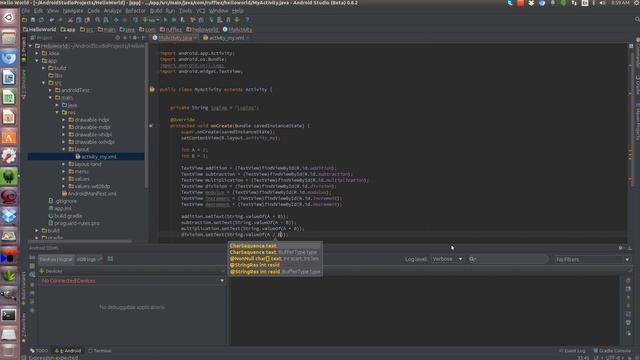Image resolution: width=640 pixels, height=360 pixels.
Task: Open the run configuration app dropdown
Action: 151,20
